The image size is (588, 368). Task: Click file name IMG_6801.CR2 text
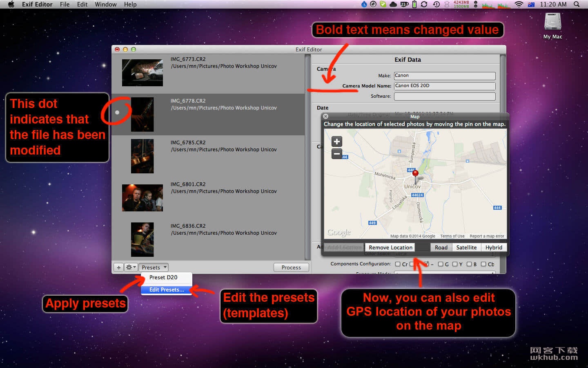(x=188, y=184)
